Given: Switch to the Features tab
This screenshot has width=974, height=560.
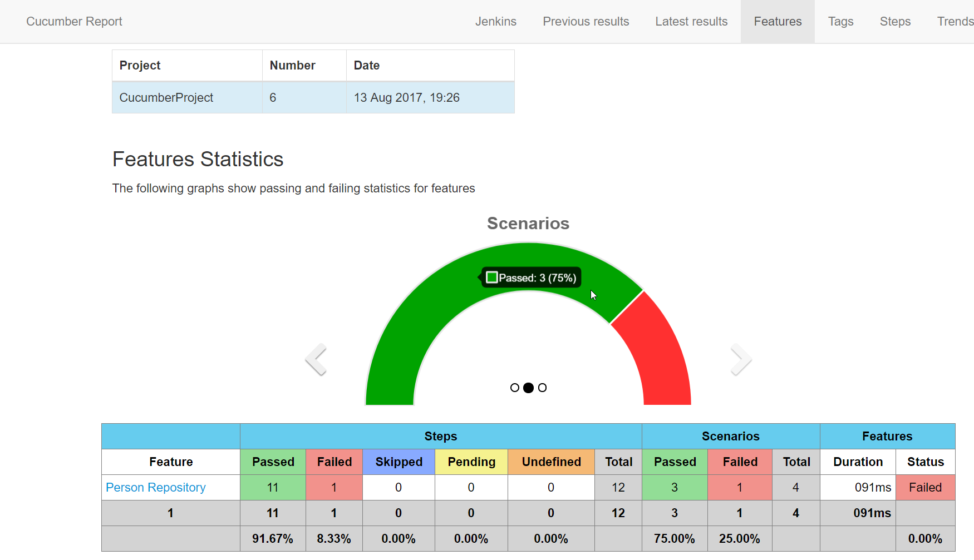Looking at the screenshot, I should 778,21.
